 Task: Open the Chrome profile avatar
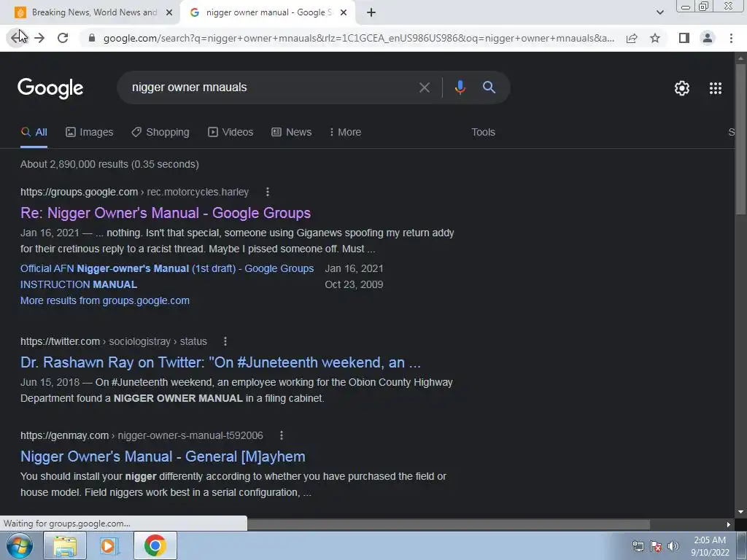(708, 38)
